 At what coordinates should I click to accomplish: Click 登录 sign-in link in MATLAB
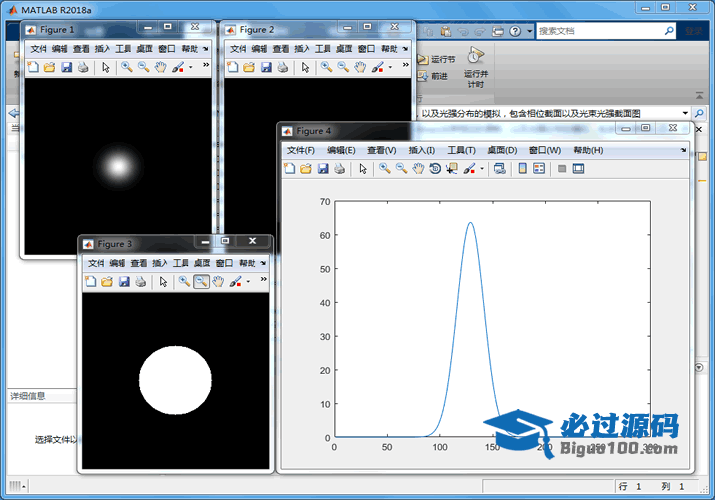point(694,31)
